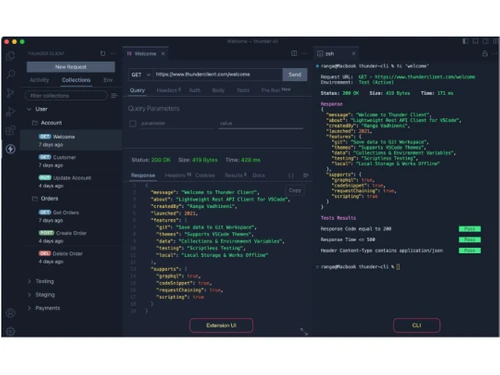Open the Source Control view icon
This screenshot has height=375, width=500.
coord(11,93)
